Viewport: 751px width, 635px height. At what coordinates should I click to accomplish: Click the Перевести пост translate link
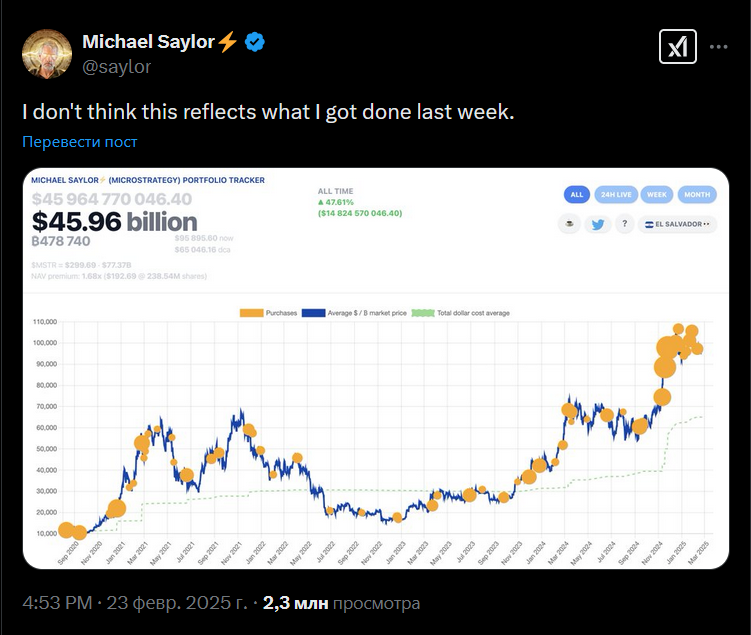coord(80,142)
